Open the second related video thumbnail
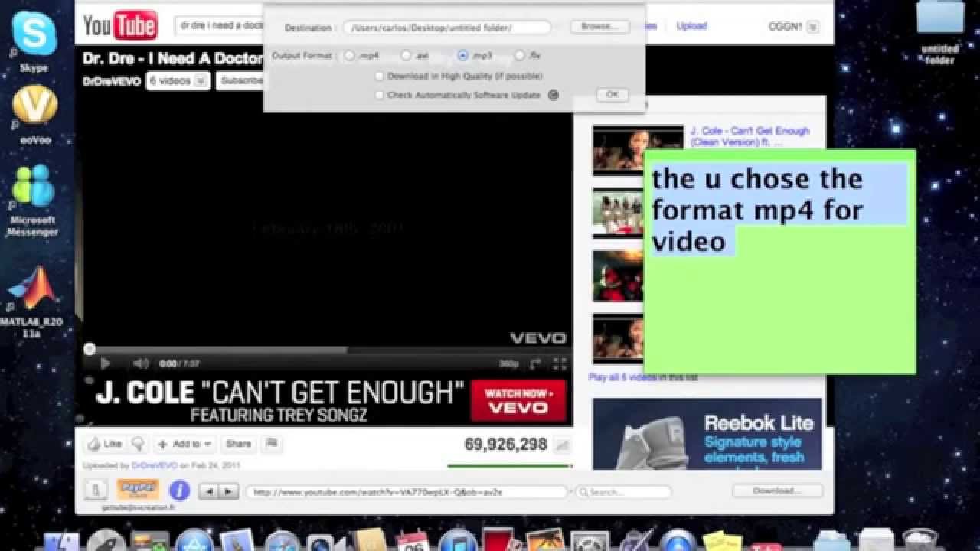 pyautogui.click(x=617, y=213)
